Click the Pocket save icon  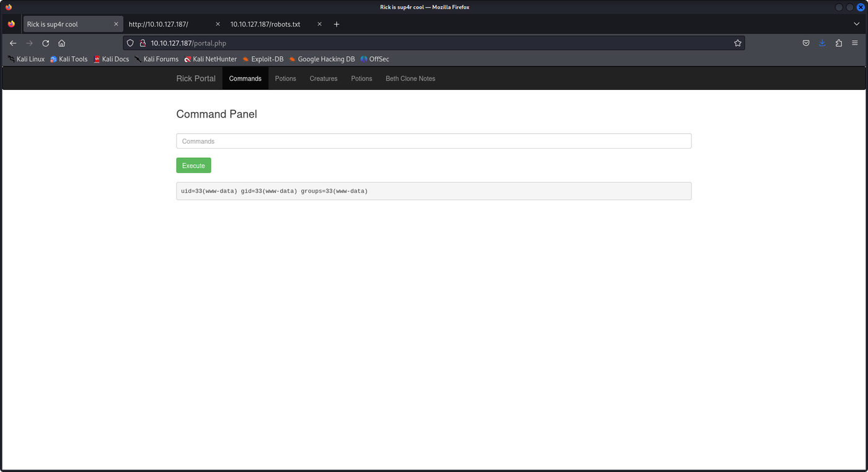(806, 43)
